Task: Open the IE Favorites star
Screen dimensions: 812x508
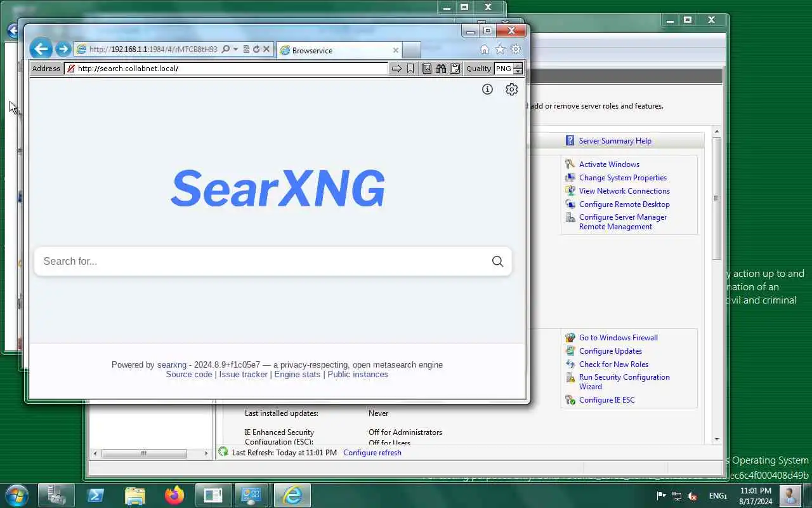Action: pyautogui.click(x=500, y=50)
